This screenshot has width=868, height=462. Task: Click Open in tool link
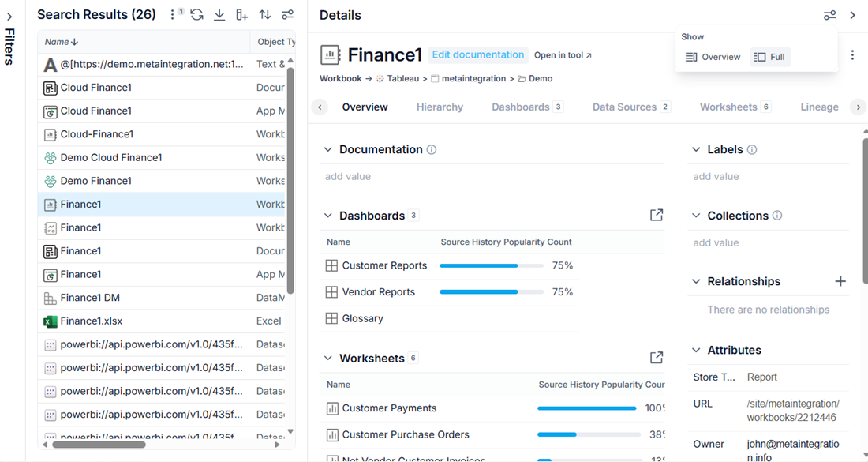563,55
